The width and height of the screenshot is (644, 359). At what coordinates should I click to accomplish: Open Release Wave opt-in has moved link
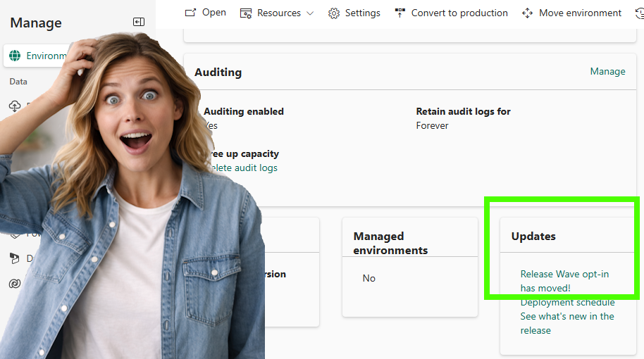564,281
